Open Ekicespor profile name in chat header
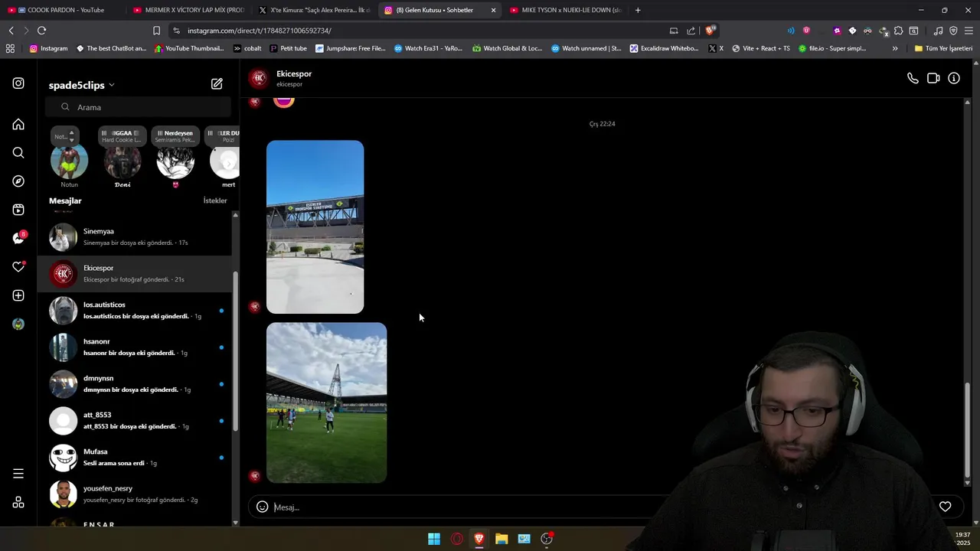 pyautogui.click(x=294, y=73)
